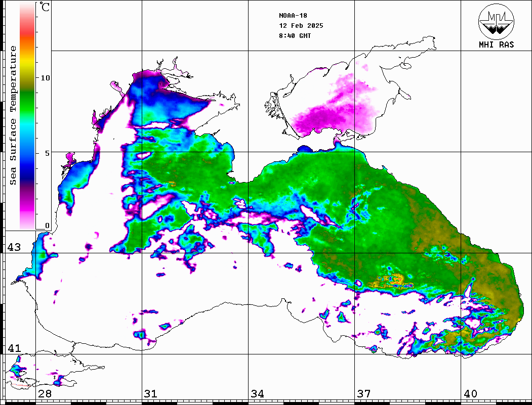
Task: Click the 8:40 GMT time label
Action: pos(295,35)
